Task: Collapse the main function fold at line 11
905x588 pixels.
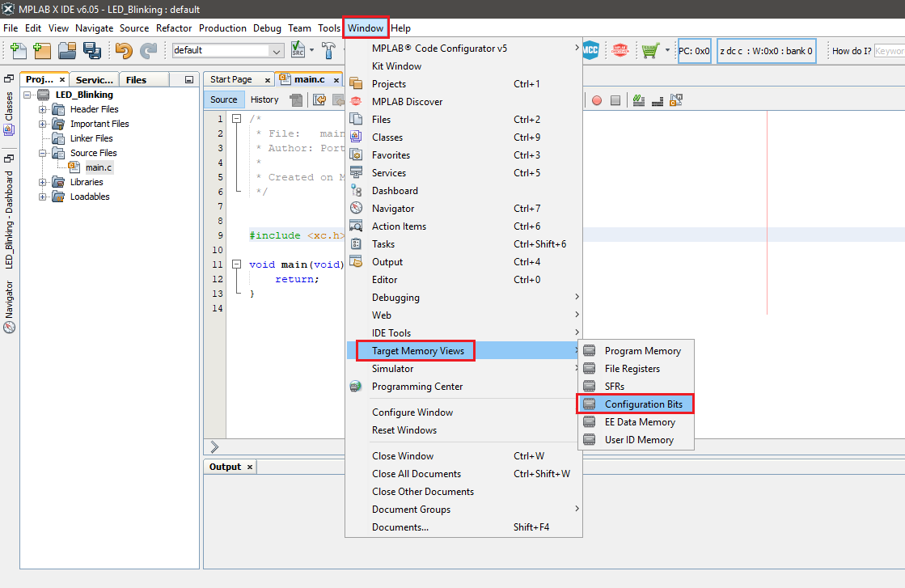Action: click(237, 264)
